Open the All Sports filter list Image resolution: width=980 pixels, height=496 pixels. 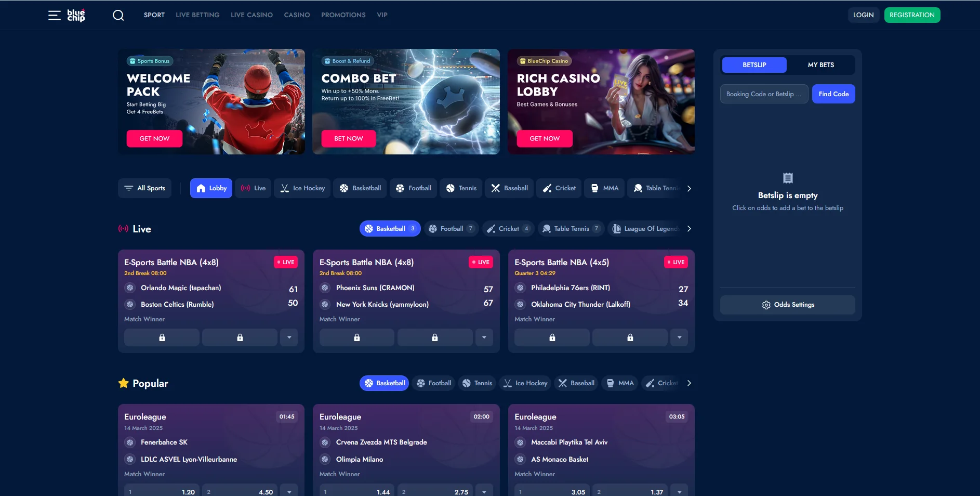pos(145,188)
